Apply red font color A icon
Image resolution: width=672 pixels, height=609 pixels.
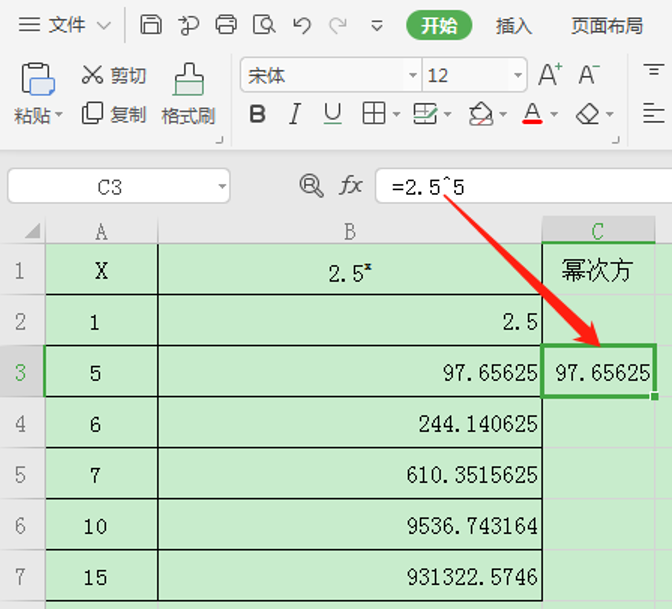point(532,114)
